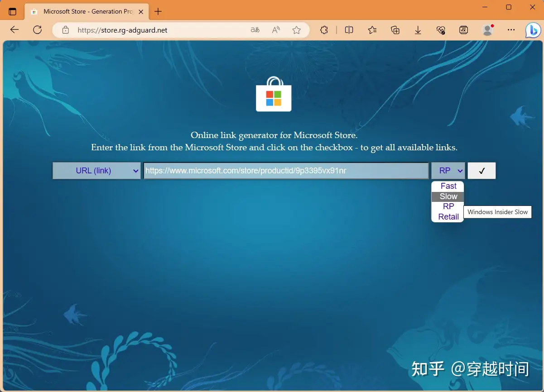Open the user profile avatar

[x=487, y=30]
